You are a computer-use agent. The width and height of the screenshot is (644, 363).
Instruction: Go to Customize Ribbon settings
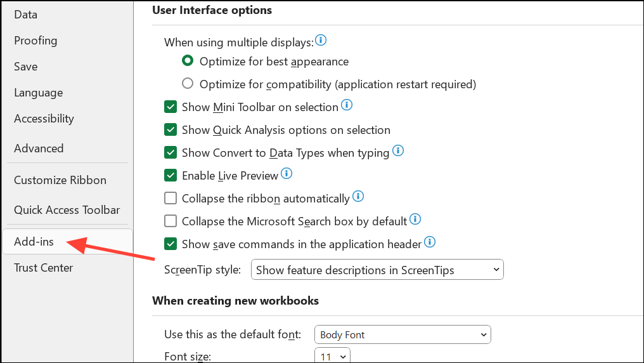(x=60, y=180)
